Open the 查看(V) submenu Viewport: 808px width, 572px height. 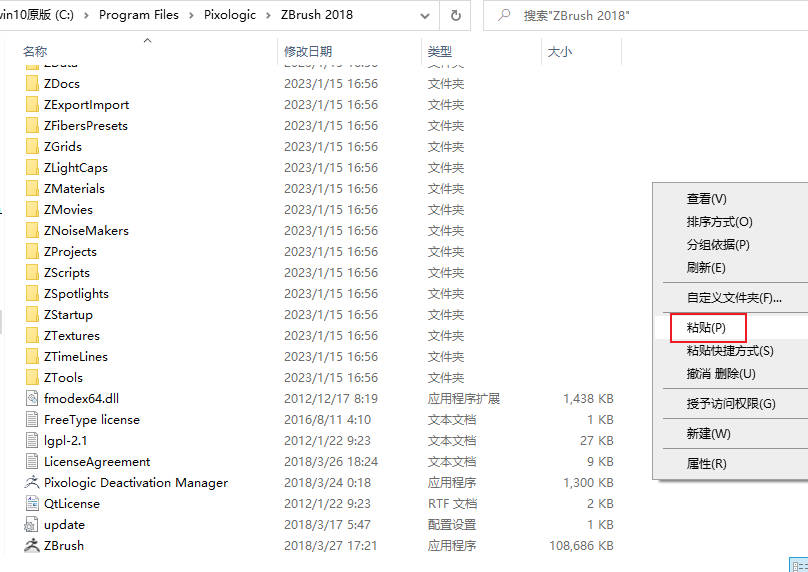coord(731,198)
